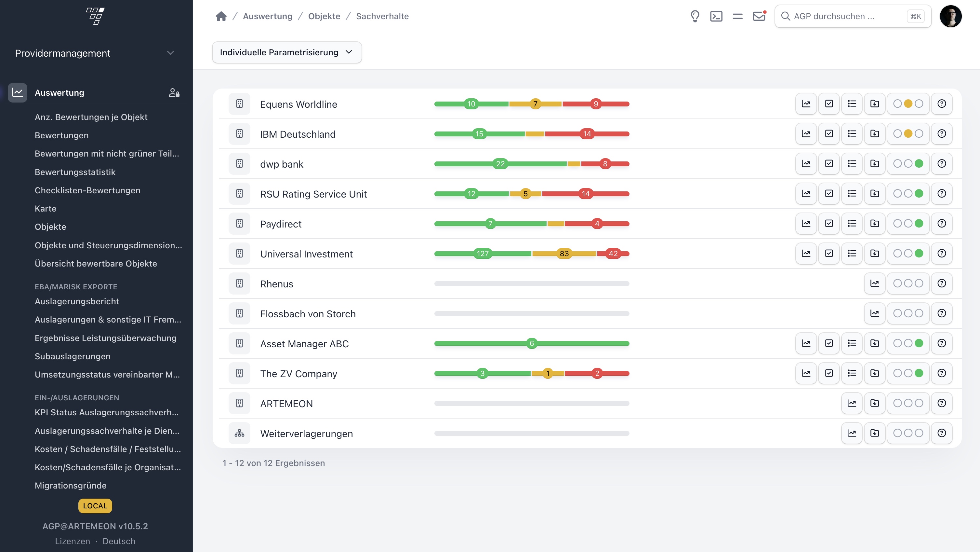Screen dimensions: 980x552
Task: Open Individuelle Parametrisierung dropdown
Action: coord(286,52)
